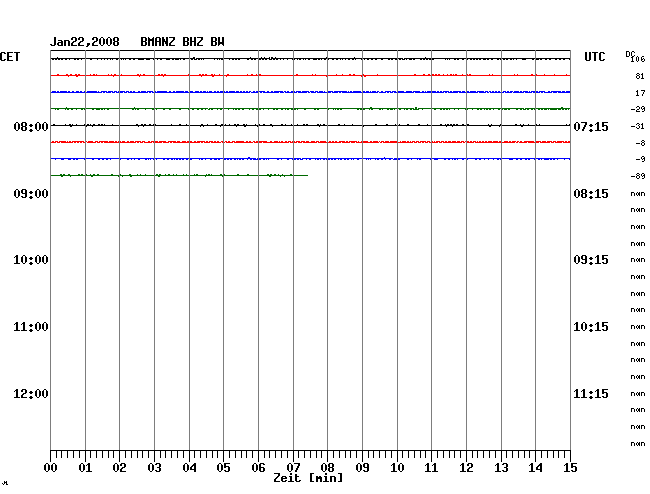Select the 12:00 CET time label
This screenshot has width=650, height=494.
point(31,393)
